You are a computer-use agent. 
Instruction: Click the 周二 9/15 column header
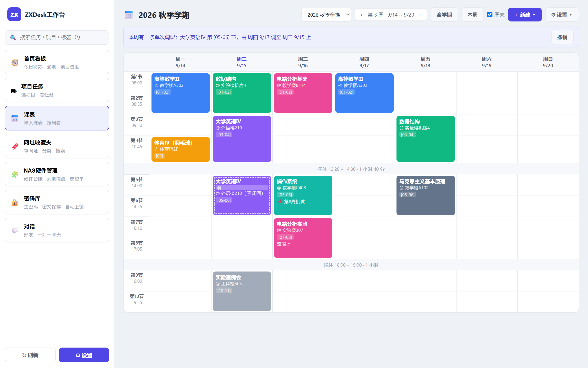click(242, 62)
